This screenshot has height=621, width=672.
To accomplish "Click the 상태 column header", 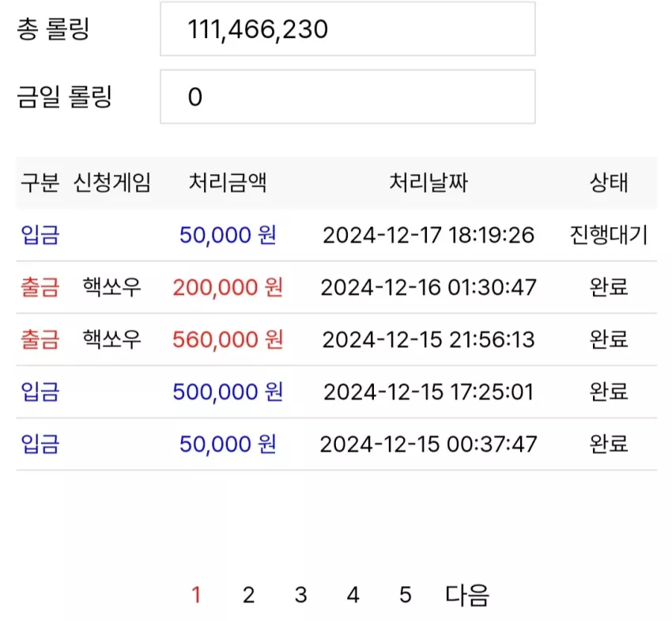I will pos(609,183).
